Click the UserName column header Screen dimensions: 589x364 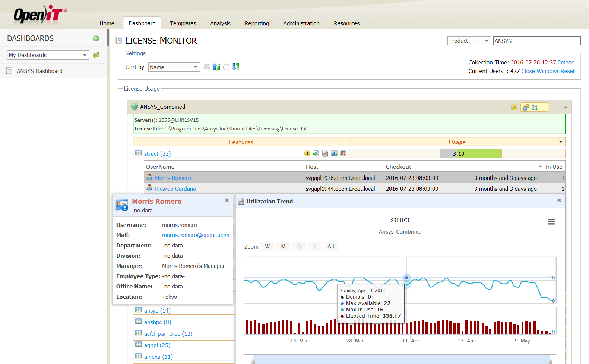tap(224, 167)
